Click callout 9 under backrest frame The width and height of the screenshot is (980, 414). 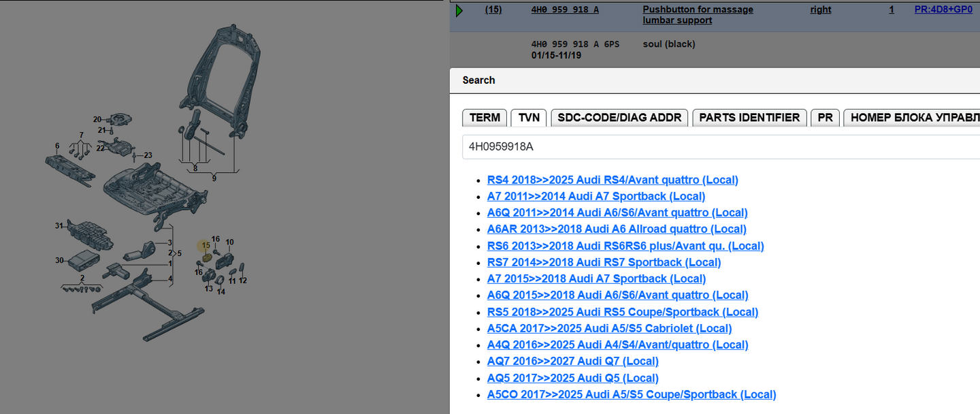pyautogui.click(x=214, y=178)
